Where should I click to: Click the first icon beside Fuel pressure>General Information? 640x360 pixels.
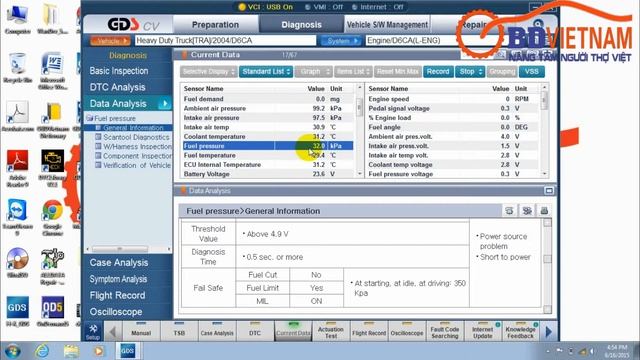click(x=509, y=211)
